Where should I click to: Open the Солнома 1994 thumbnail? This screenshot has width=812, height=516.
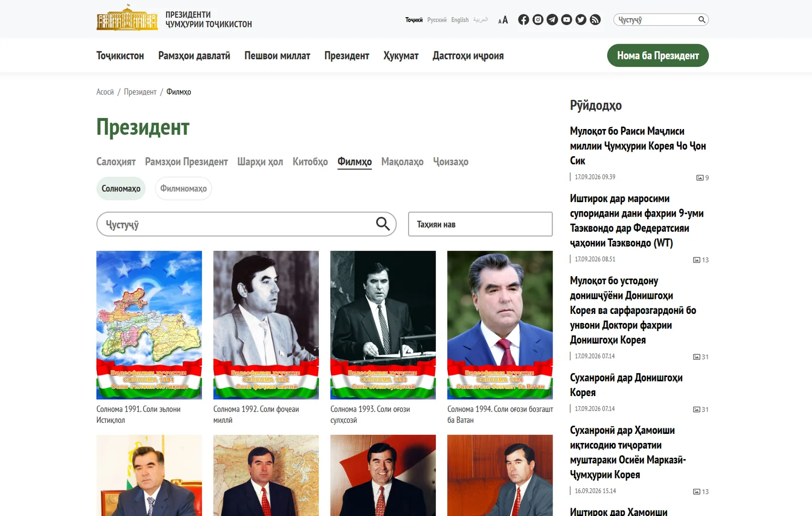pos(500,325)
